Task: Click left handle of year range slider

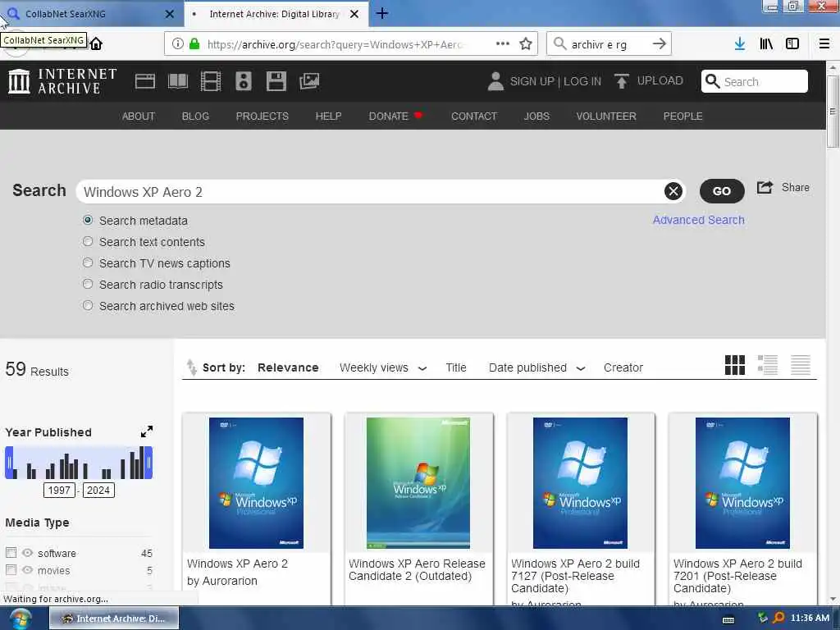Action: 9,463
